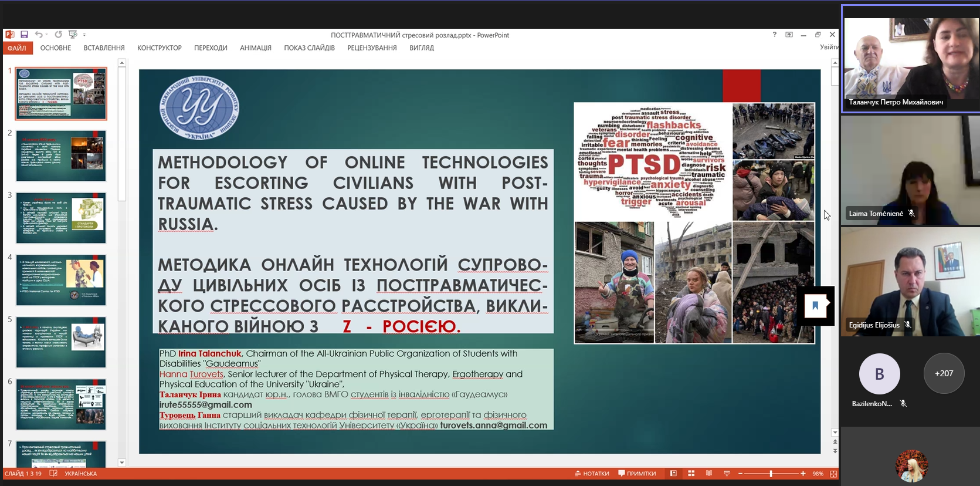Click the 'Irina Talanchuk' name on slide
980x486 pixels.
210,353
